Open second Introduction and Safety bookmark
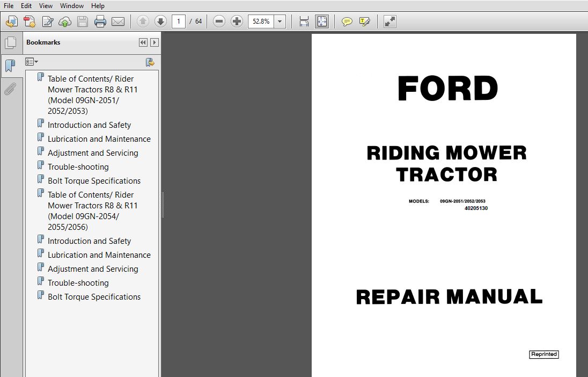This screenshot has height=377, width=588. point(89,241)
